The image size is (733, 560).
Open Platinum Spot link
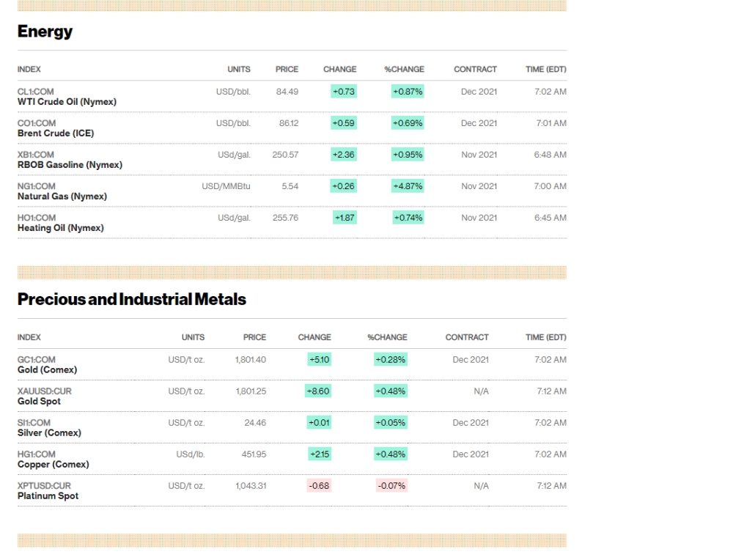[48, 496]
